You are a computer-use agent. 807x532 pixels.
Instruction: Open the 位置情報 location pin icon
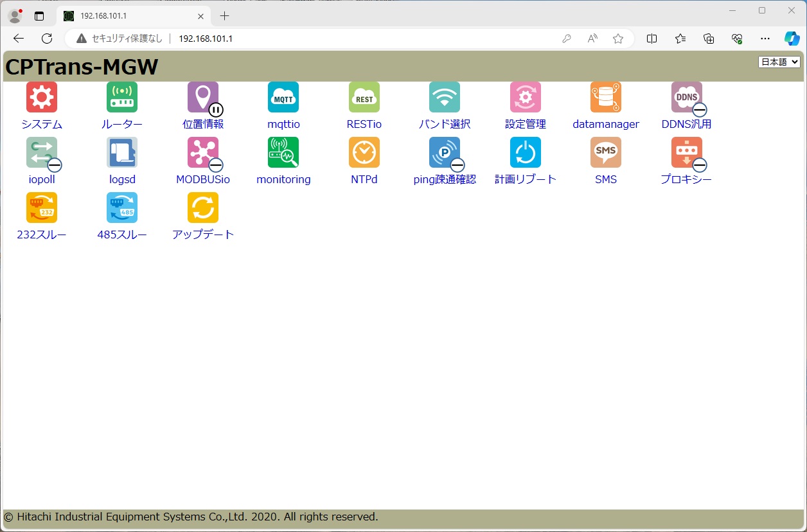[203, 97]
